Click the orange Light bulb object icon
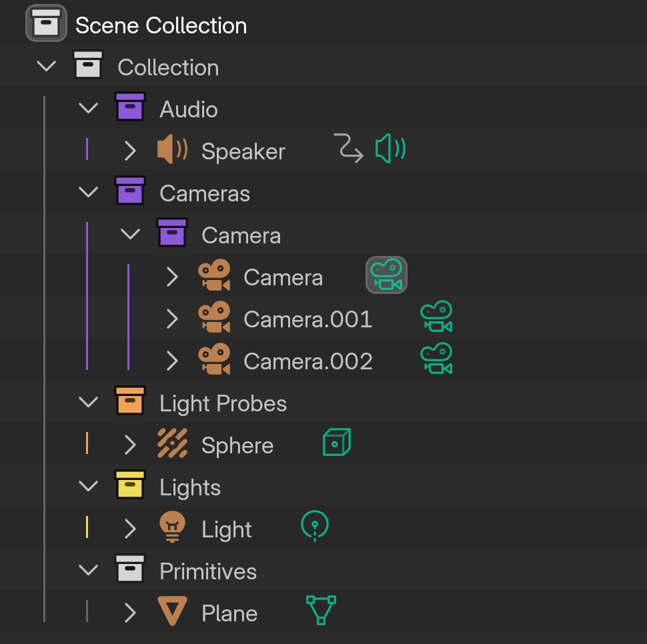The image size is (647, 644). [x=173, y=527]
